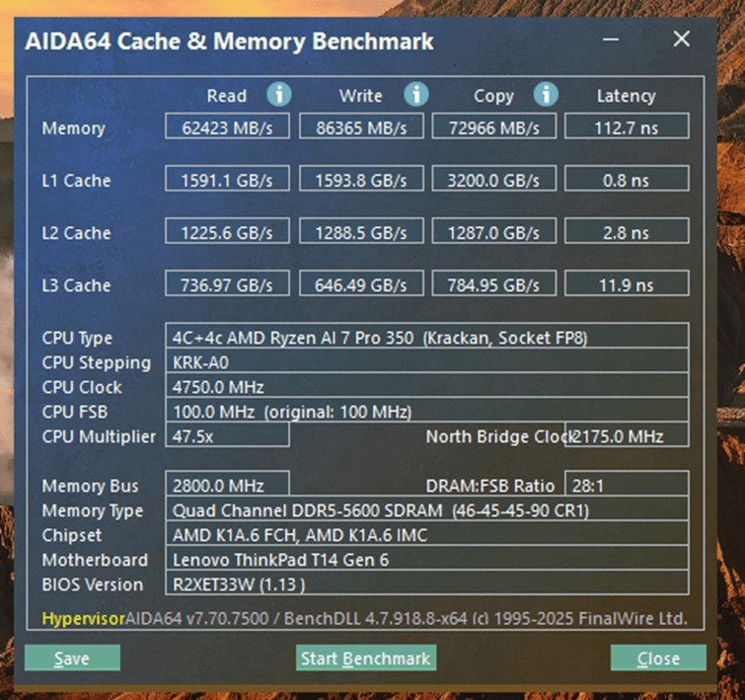
Task: Click Start Benchmark button
Action: [365, 659]
